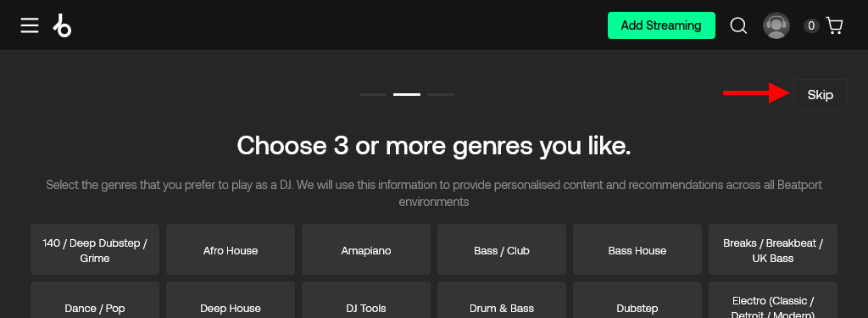Pick the Bass House genre tile
The height and width of the screenshot is (318, 868).
(637, 249)
